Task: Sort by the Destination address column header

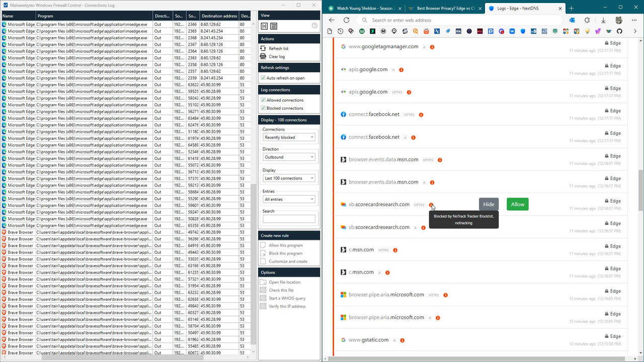Action: point(219,16)
